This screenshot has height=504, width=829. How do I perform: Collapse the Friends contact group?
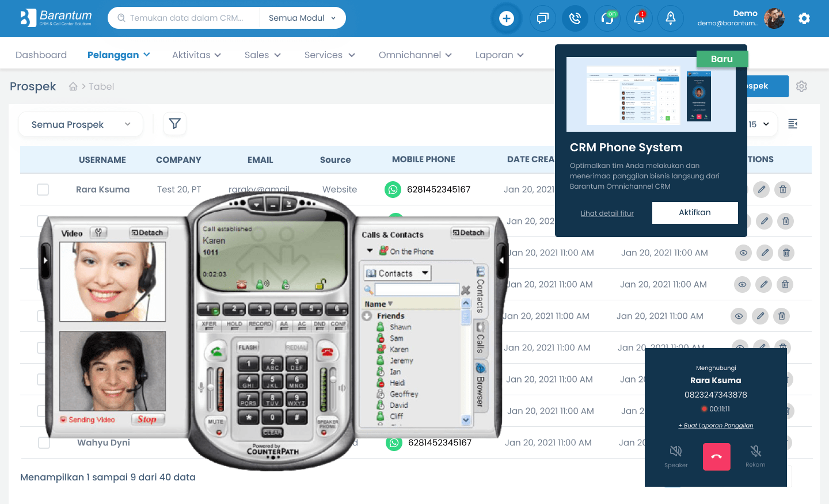(x=367, y=316)
